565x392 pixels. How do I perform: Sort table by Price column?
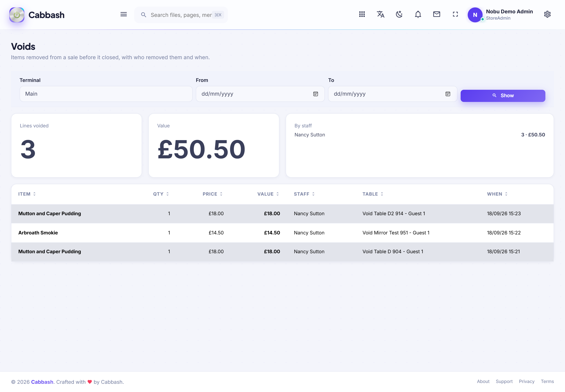click(213, 194)
